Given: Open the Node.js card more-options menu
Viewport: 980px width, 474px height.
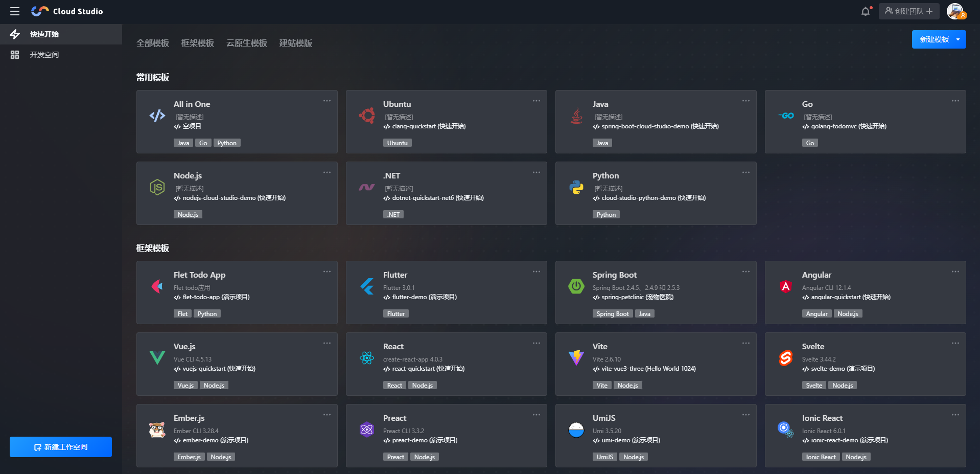Looking at the screenshot, I should [x=327, y=172].
